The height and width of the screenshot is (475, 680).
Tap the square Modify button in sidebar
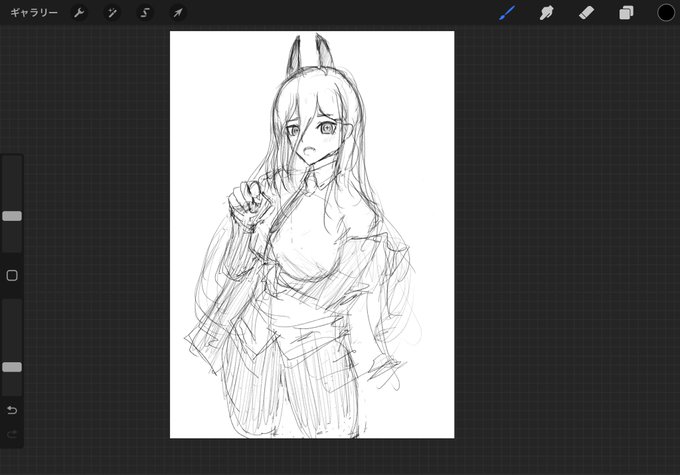pyautogui.click(x=12, y=275)
